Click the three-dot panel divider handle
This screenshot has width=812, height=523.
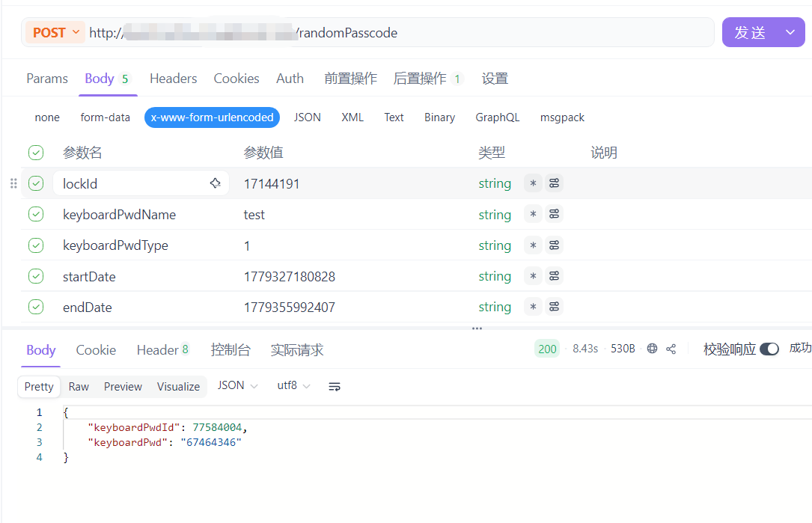tap(477, 328)
